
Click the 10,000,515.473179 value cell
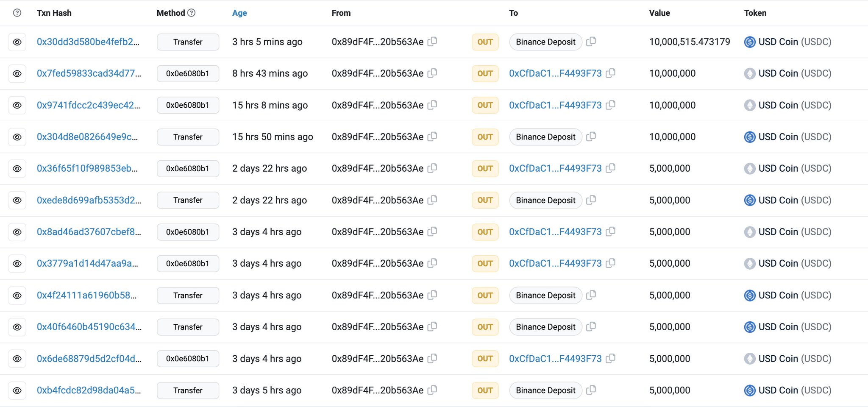[690, 42]
